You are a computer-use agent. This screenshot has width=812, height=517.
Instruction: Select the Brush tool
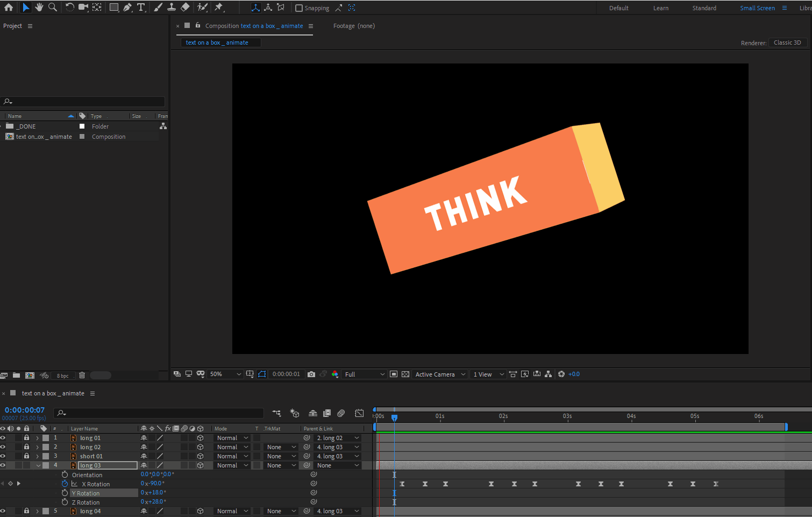point(158,8)
